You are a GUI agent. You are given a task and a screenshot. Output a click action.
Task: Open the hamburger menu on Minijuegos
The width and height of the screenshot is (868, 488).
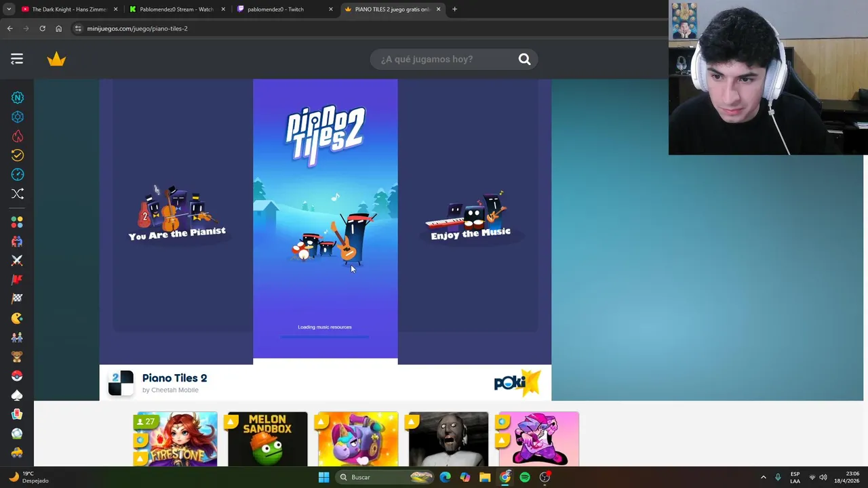(17, 59)
